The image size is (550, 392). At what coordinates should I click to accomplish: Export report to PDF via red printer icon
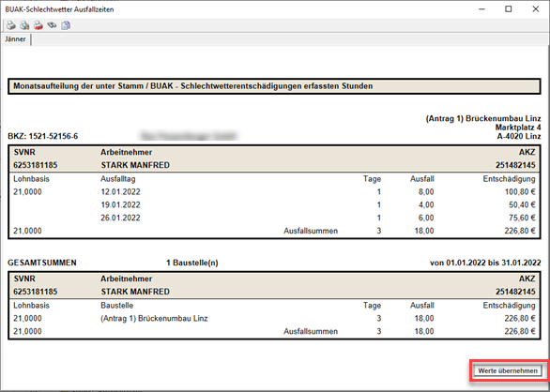coord(38,25)
